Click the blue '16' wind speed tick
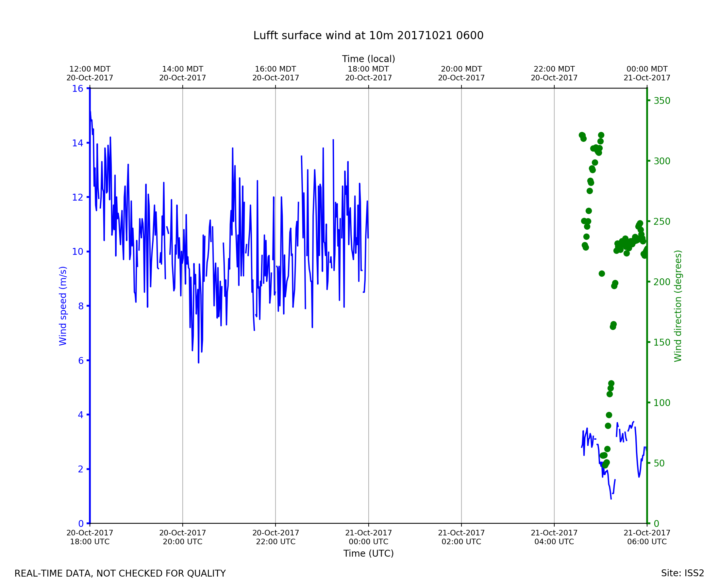This screenshot has width=719, height=588. pyautogui.click(x=77, y=89)
